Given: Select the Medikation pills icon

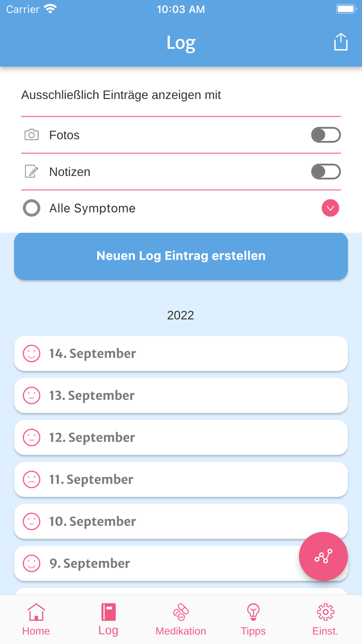Looking at the screenshot, I should coord(180,612).
